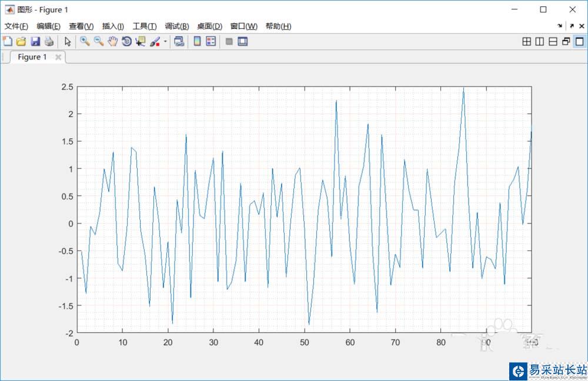This screenshot has height=381, width=588.
Task: Open the 桌面(D) menu
Action: pyautogui.click(x=210, y=26)
